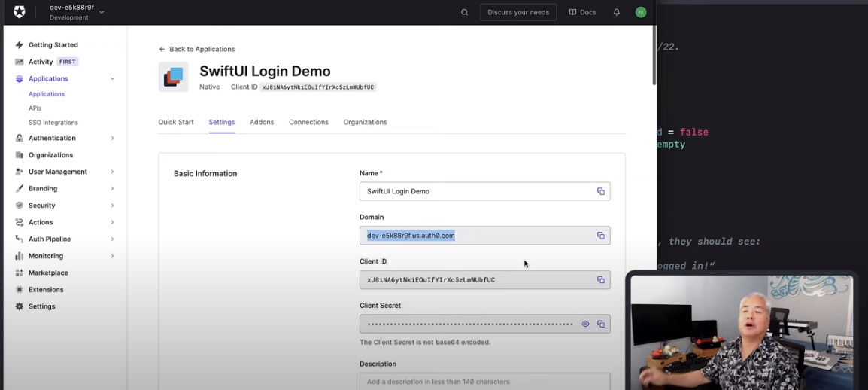
Task: Click the Client ID field
Action: click(485, 280)
